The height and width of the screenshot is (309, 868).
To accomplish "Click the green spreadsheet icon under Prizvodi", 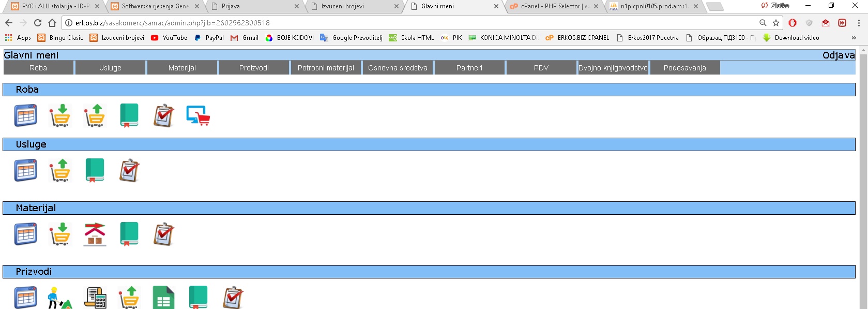I will (163, 298).
